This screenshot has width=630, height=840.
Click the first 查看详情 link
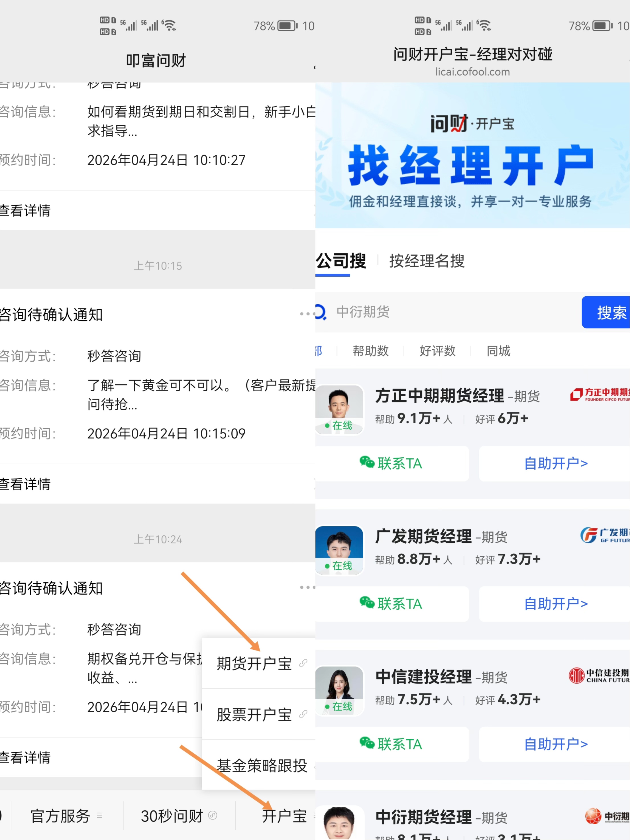tap(25, 210)
